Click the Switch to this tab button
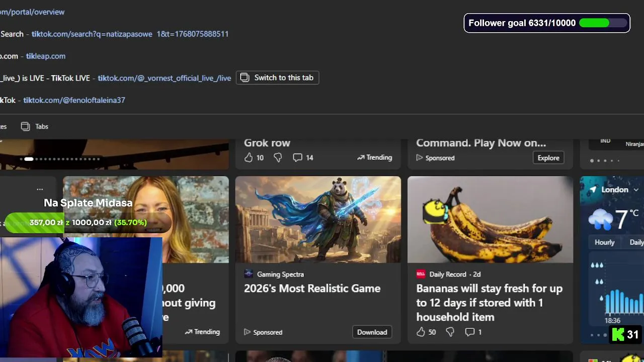644x362 pixels. (x=277, y=77)
